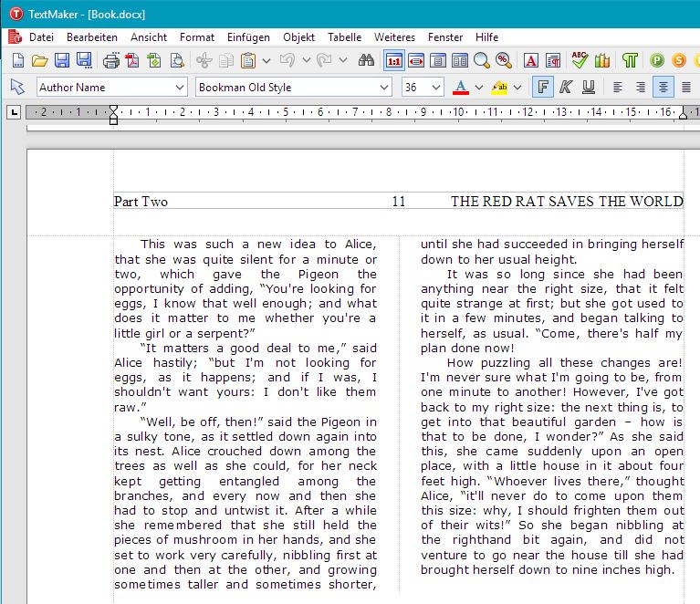Click the frame with paragraph mark icon
700x604 pixels.
pyautogui.click(x=553, y=60)
